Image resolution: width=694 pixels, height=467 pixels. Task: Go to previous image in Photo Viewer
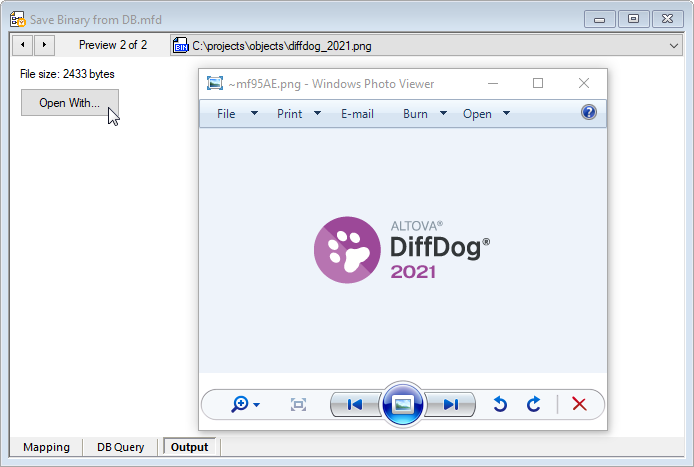(354, 404)
